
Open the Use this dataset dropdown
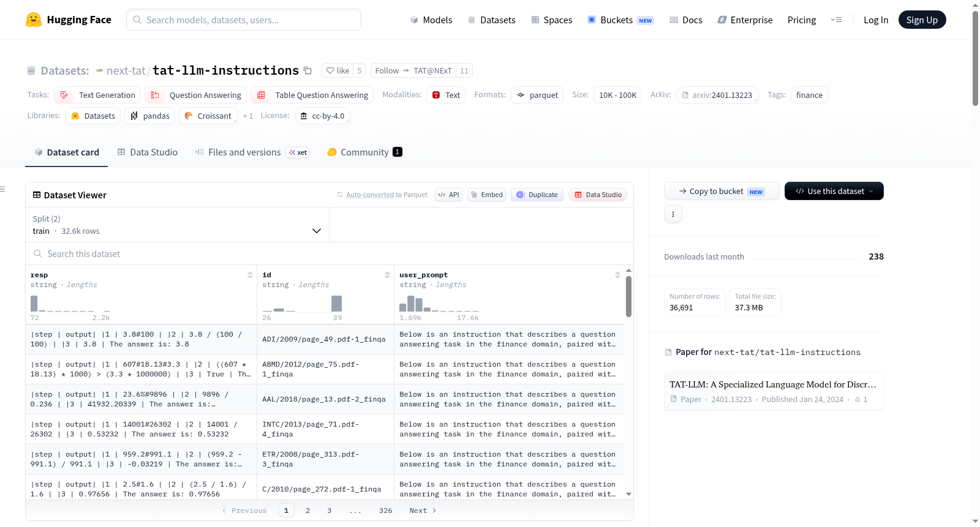[x=834, y=191]
